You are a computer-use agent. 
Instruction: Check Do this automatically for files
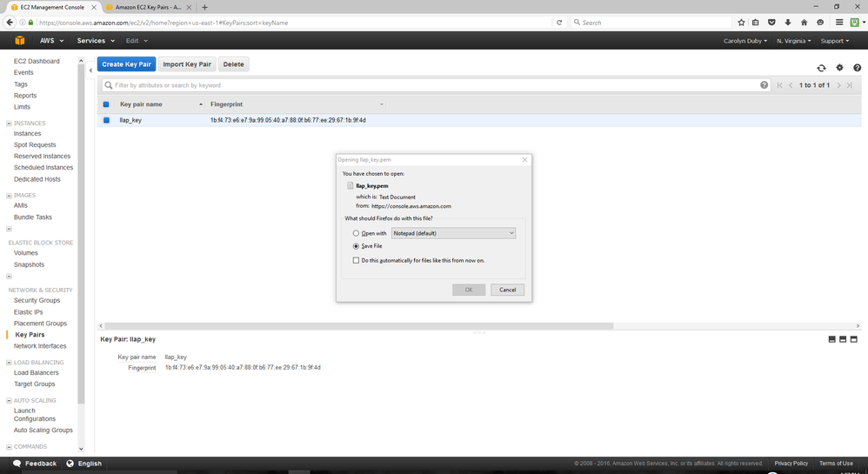356,260
